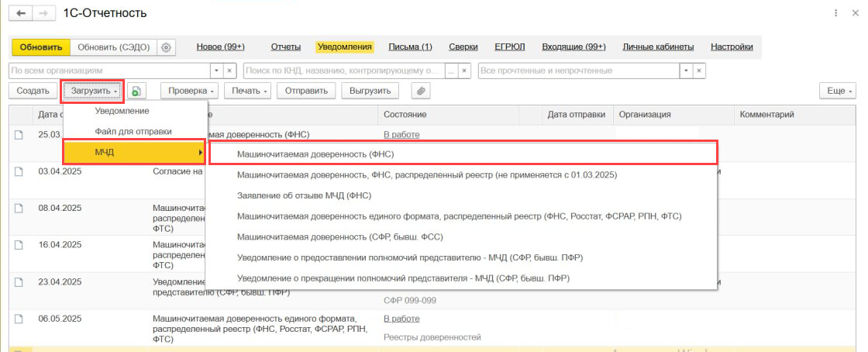The height and width of the screenshot is (352, 868).
Task: Switch to the Письма (1) tab
Action: click(410, 47)
